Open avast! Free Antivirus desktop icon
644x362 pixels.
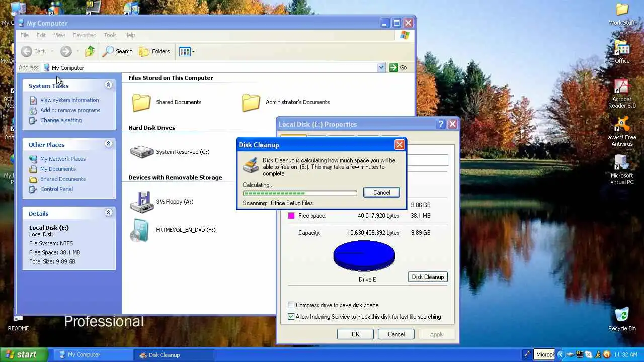click(x=622, y=132)
